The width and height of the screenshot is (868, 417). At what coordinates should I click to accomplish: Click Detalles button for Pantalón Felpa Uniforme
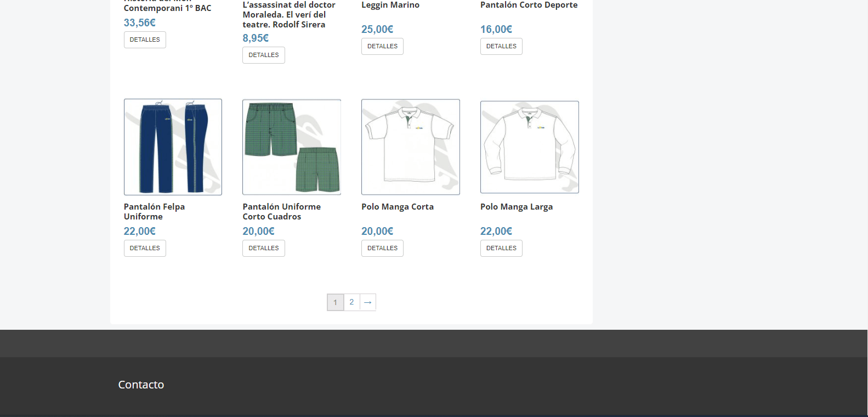(145, 248)
